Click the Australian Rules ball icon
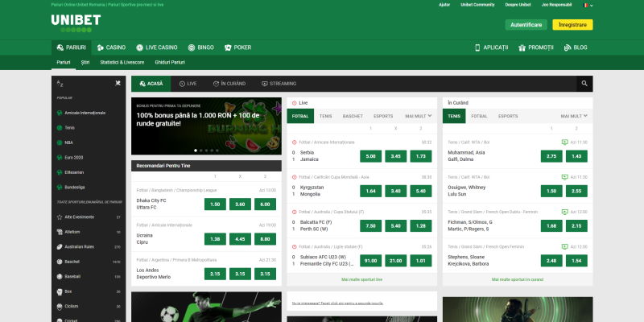 pos(60,247)
